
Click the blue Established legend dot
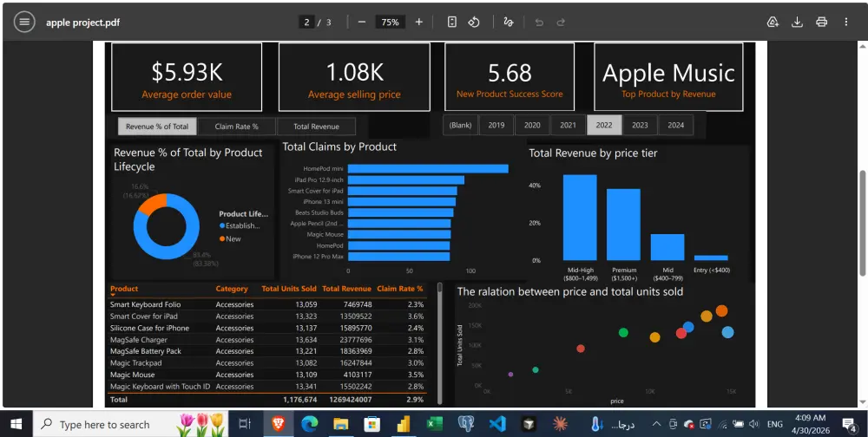(x=222, y=225)
